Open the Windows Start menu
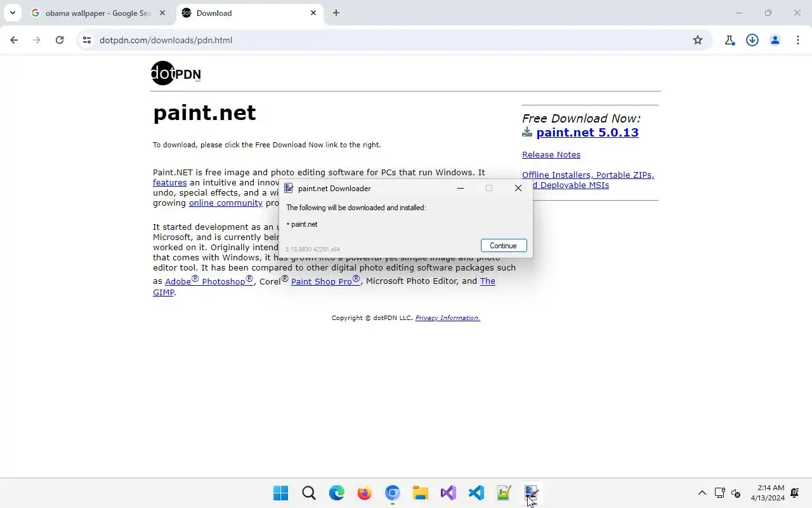Screen dimensions: 812x508 click(x=280, y=493)
